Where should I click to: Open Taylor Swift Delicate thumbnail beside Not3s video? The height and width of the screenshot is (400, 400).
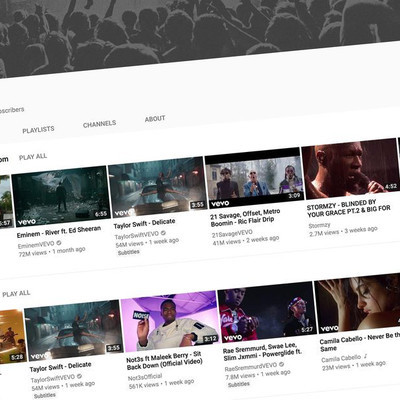[74, 330]
